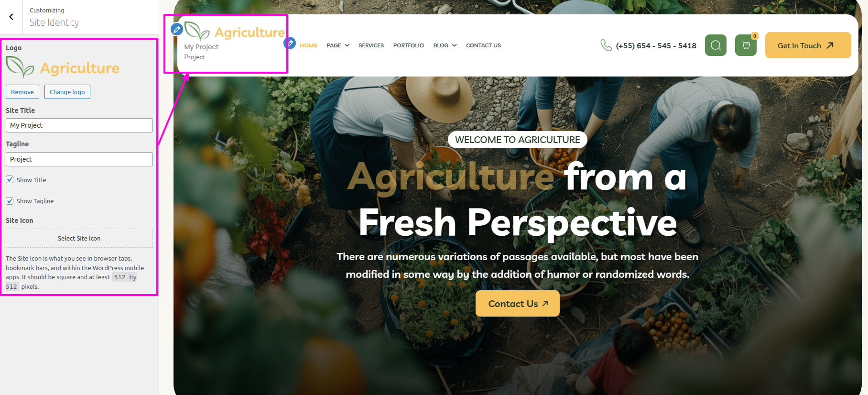
Task: Click the Agriculture logo in site header
Action: point(235,32)
